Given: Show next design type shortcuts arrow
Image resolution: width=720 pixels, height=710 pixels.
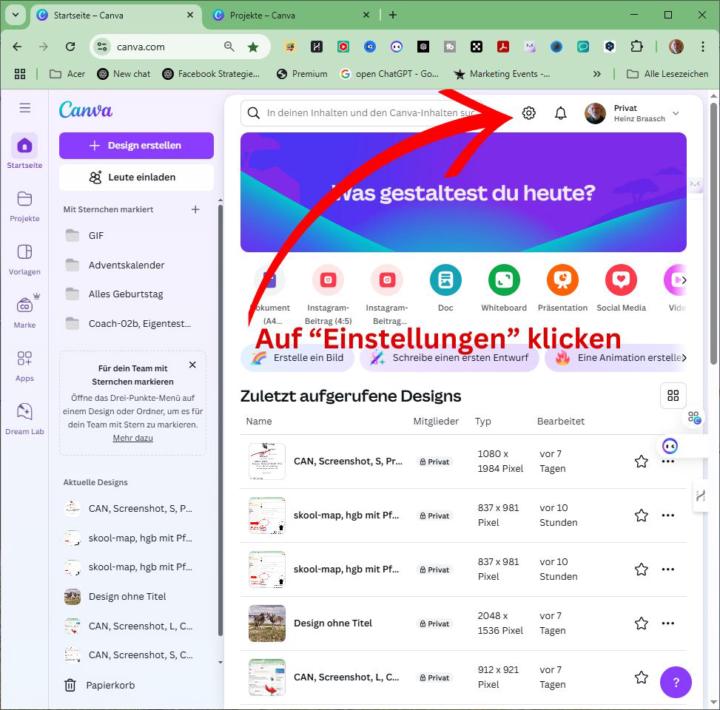Looking at the screenshot, I should pos(683,280).
